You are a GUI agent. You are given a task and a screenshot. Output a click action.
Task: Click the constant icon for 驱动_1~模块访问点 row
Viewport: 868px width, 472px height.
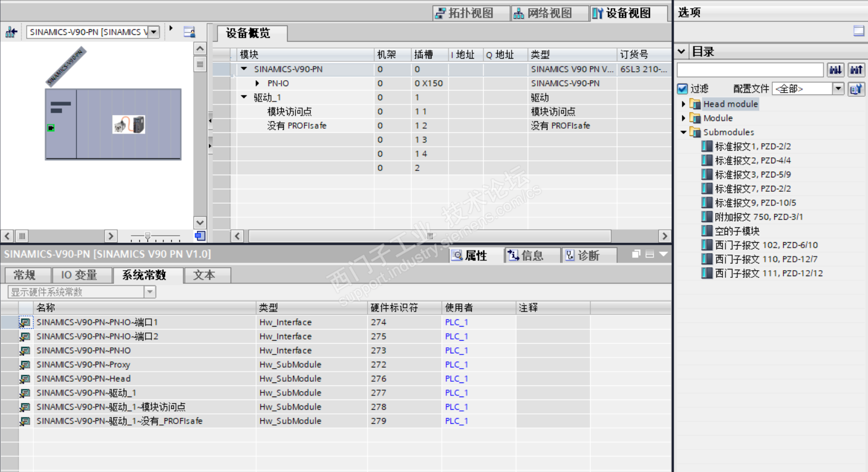[25, 407]
